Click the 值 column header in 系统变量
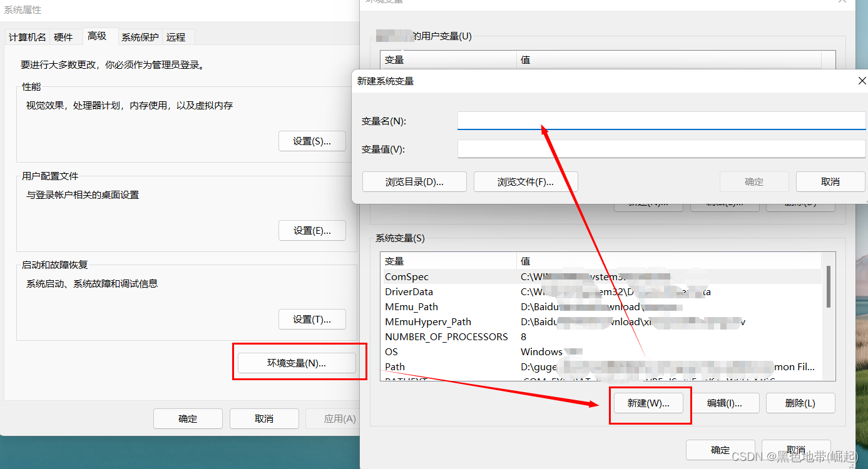This screenshot has height=469, width=868. (669, 261)
